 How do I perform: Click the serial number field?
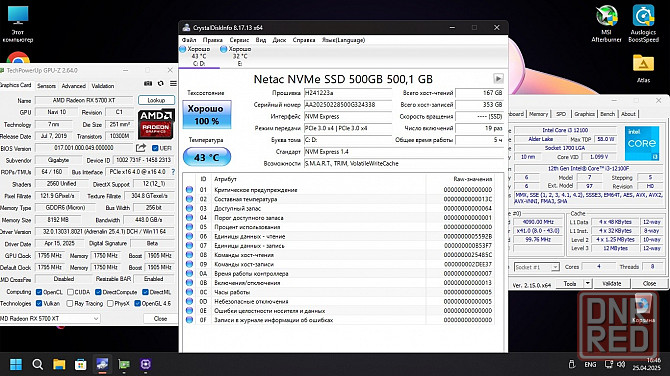(348, 105)
